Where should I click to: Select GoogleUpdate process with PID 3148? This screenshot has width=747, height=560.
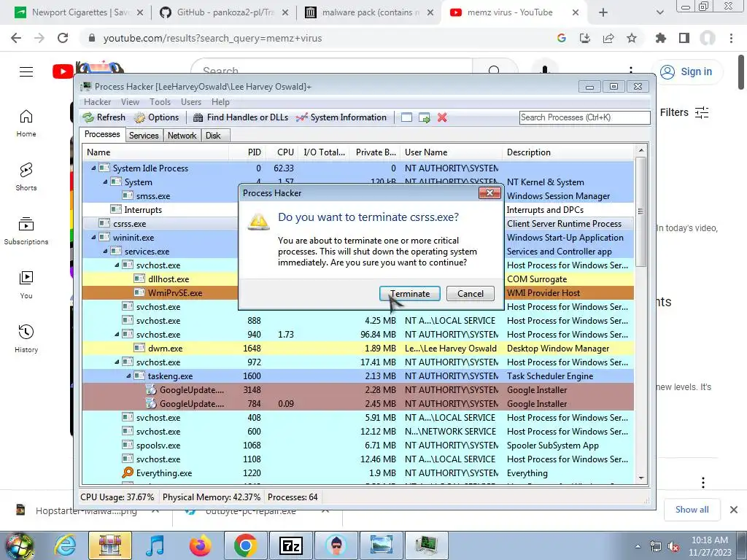click(357, 389)
